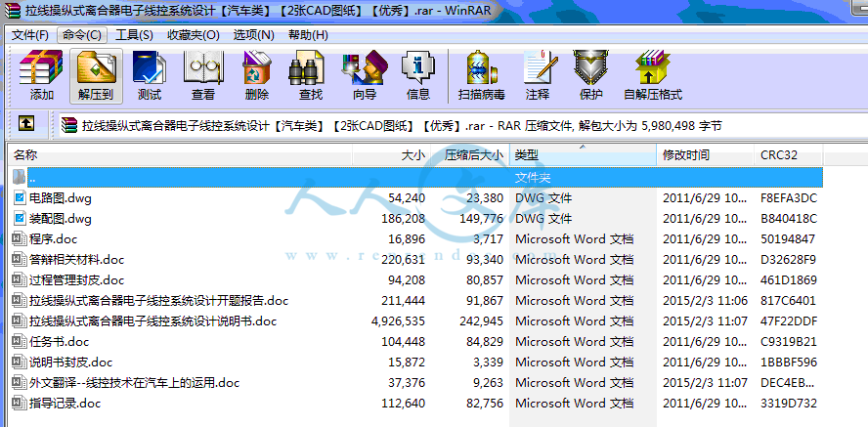The height and width of the screenshot is (427, 868).
Task: Open the 文件(F) menu
Action: [30, 35]
